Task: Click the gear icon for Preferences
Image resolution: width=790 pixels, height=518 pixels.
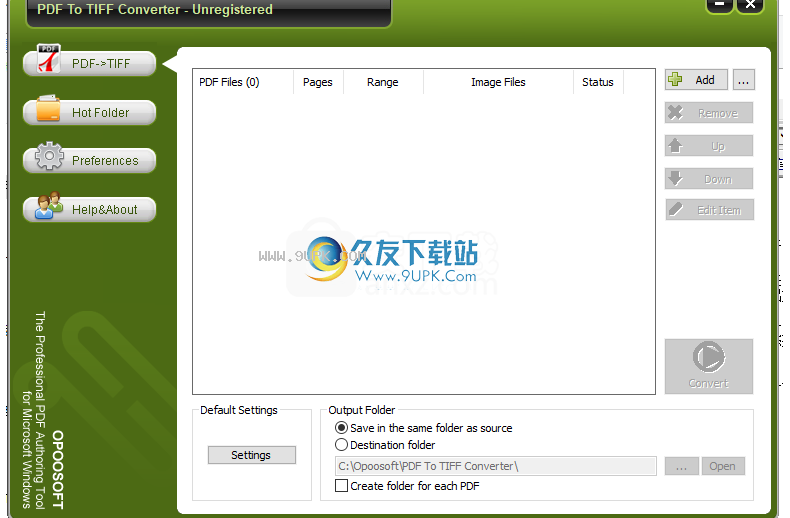Action: 49,156
